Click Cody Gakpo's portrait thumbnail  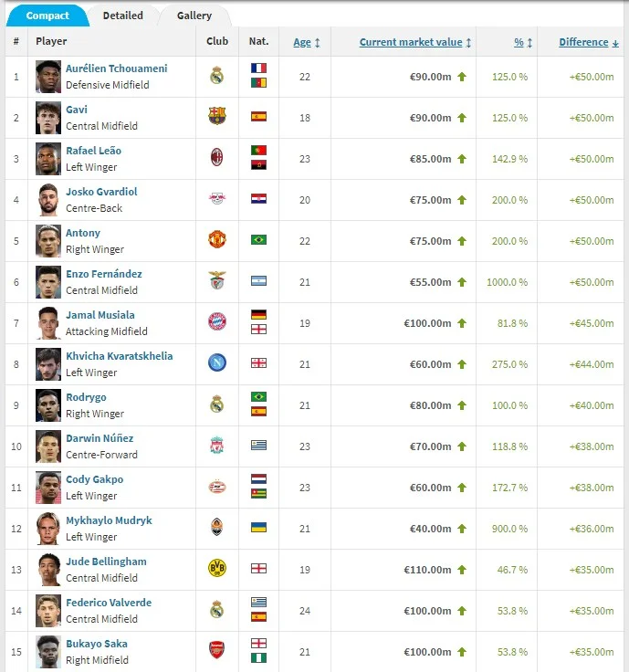[x=48, y=487]
